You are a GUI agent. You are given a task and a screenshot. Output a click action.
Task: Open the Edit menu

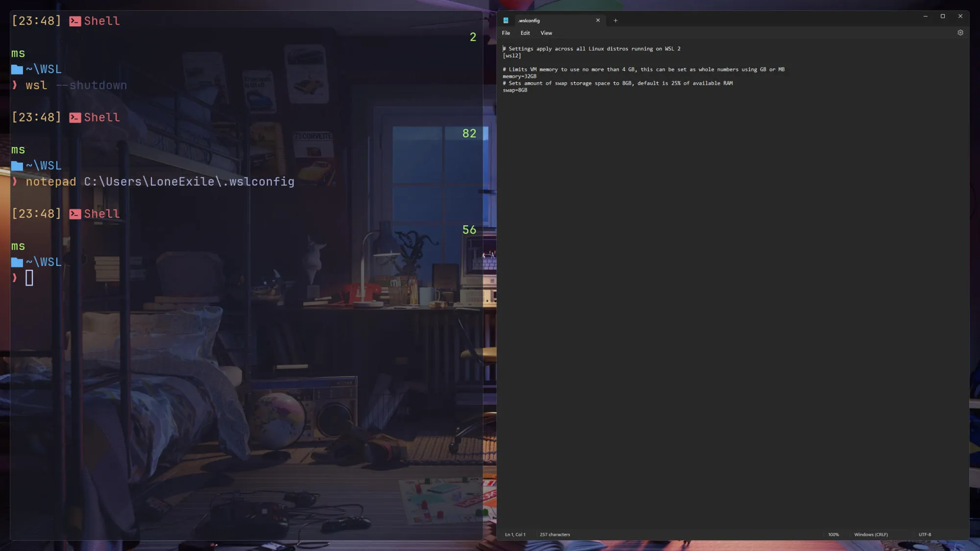525,33
